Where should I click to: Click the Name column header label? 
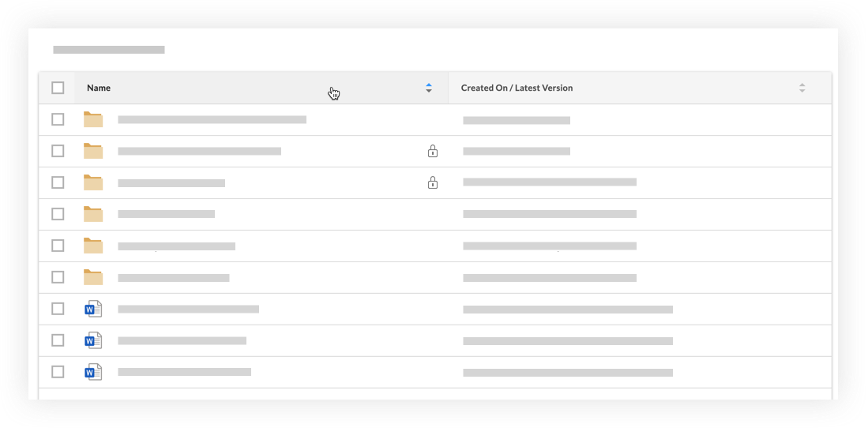[99, 88]
